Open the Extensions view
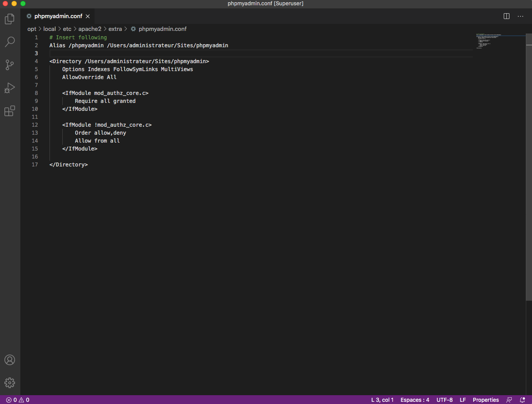This screenshot has width=532, height=404. tap(10, 111)
